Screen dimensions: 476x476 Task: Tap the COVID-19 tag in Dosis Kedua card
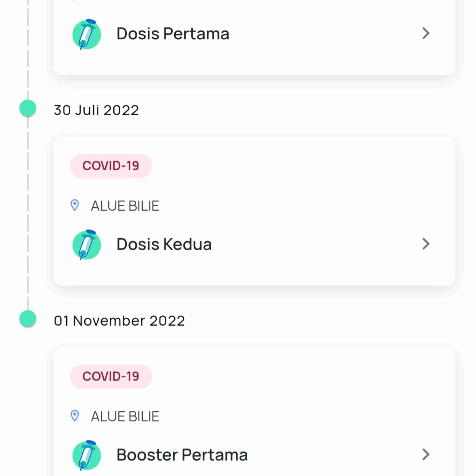click(111, 166)
